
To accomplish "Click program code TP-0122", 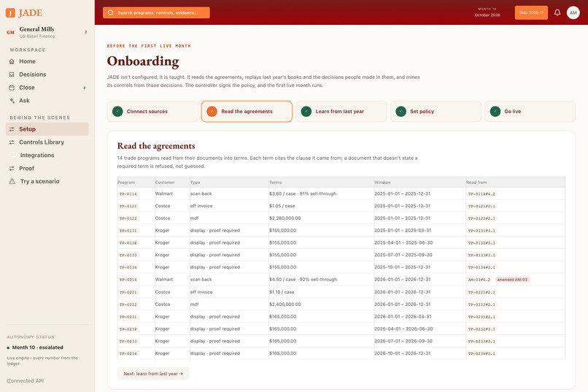I will coord(128,218).
